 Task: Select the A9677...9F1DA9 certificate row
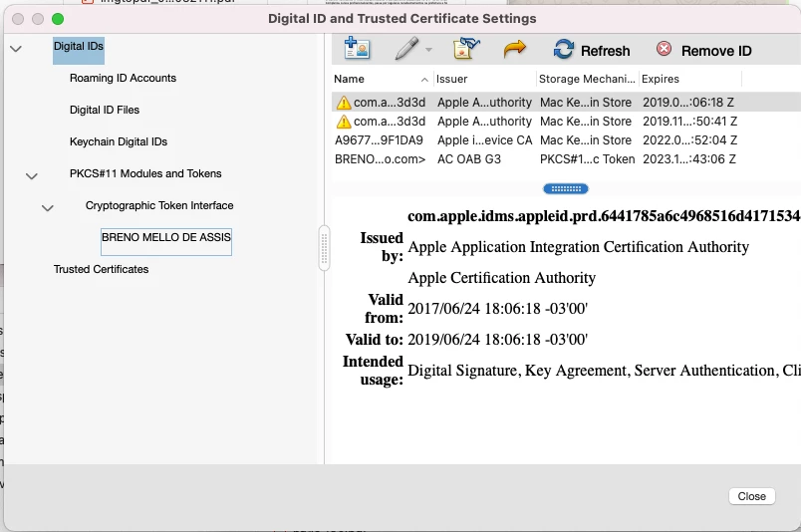coord(566,140)
